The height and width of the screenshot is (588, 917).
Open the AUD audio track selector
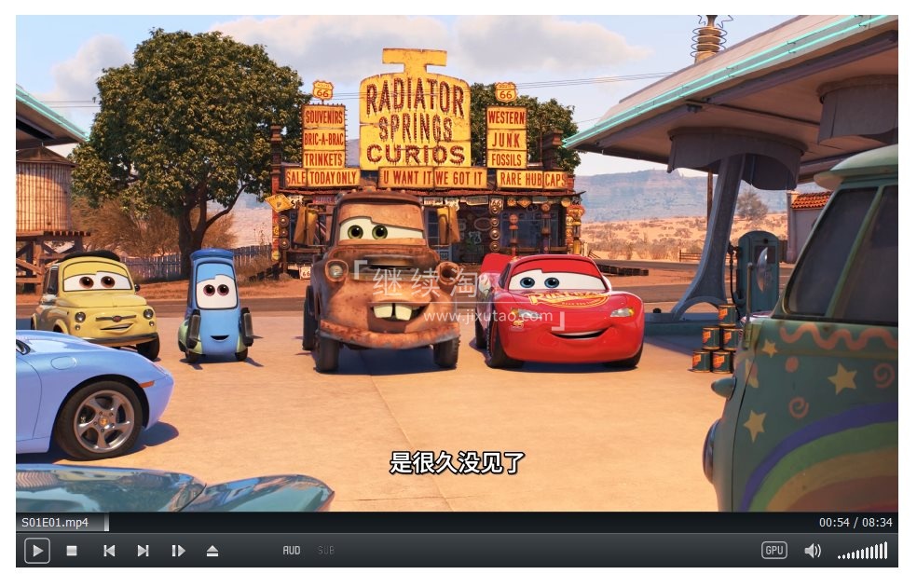[x=292, y=551]
